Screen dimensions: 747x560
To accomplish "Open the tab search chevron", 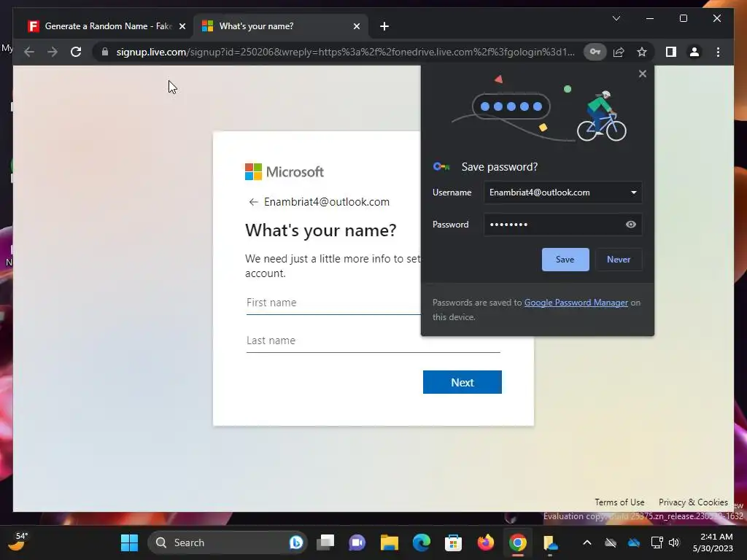I will [616, 18].
